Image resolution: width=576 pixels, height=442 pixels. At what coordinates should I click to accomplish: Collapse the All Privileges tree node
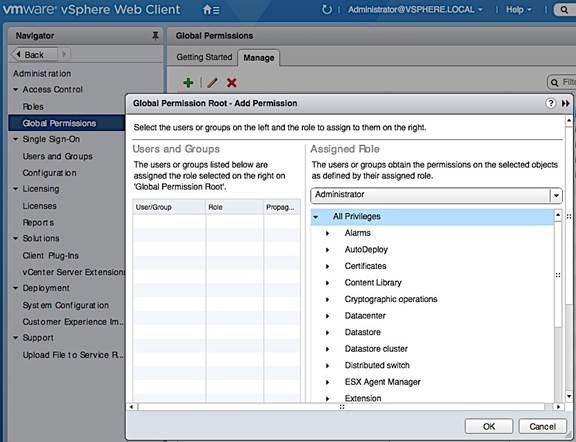point(316,217)
